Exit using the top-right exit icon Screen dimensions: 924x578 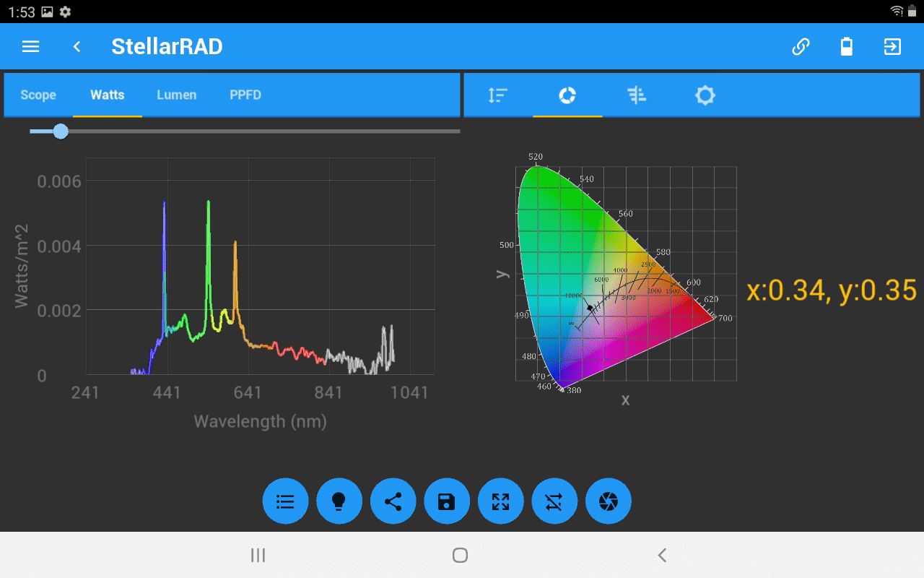(x=892, y=46)
